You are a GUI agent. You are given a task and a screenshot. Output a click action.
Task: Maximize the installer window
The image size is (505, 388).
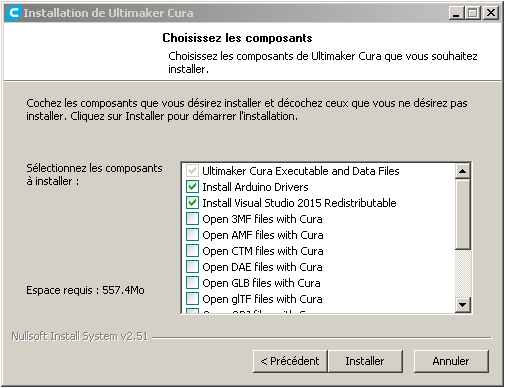(473, 13)
